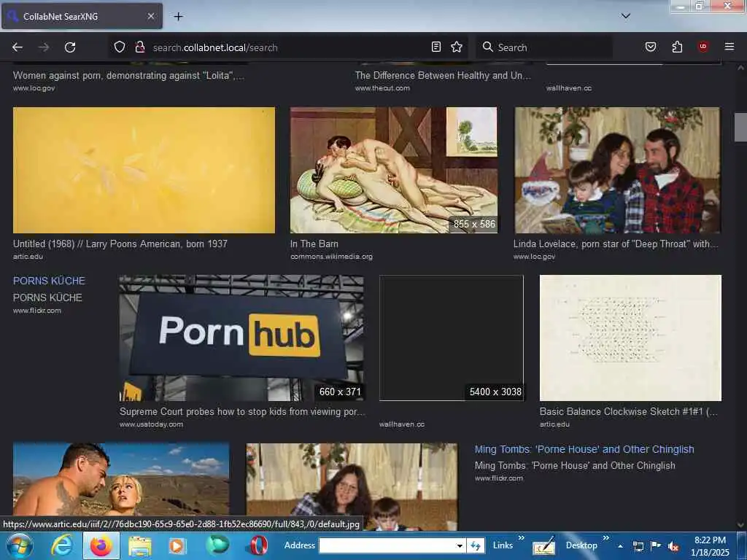Screen dimensions: 747x560
Task: Click the gray 'PORNS KÜCHE' description text
Action: point(47,297)
